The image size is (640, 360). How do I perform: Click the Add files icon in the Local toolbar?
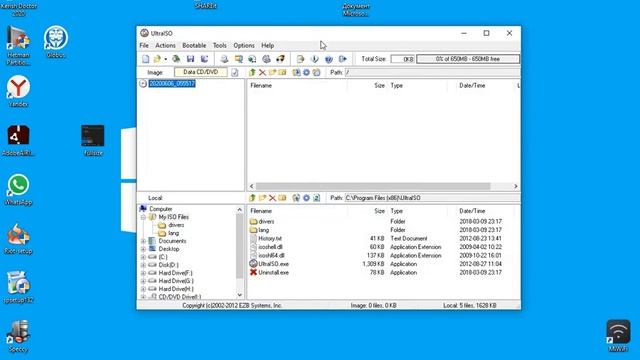[x=296, y=198]
